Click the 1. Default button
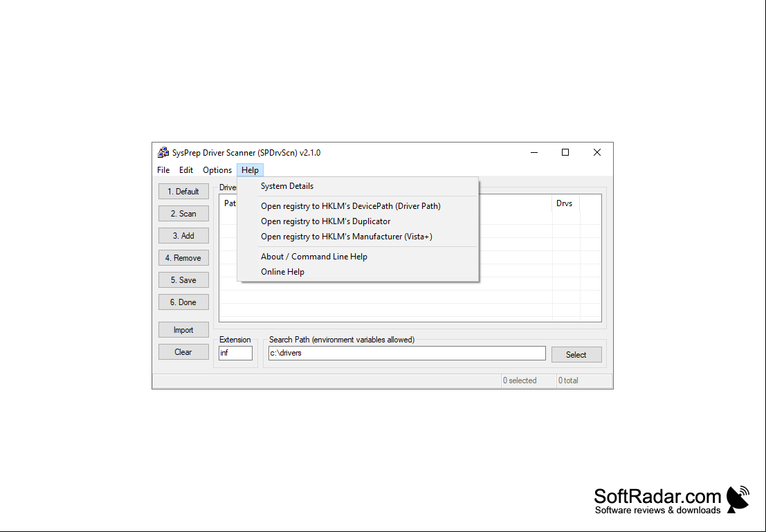The width and height of the screenshot is (766, 532). 183,192
